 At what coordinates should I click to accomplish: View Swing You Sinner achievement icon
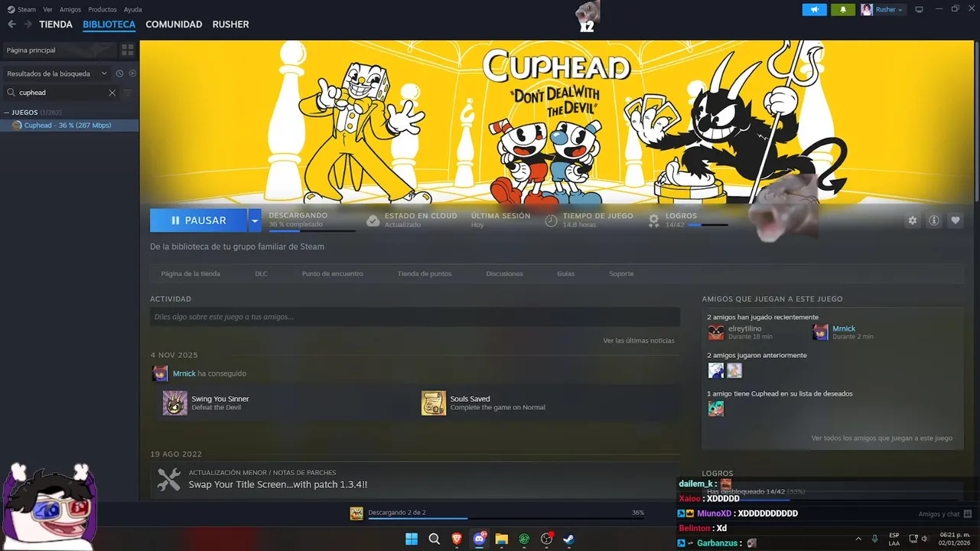(x=175, y=403)
